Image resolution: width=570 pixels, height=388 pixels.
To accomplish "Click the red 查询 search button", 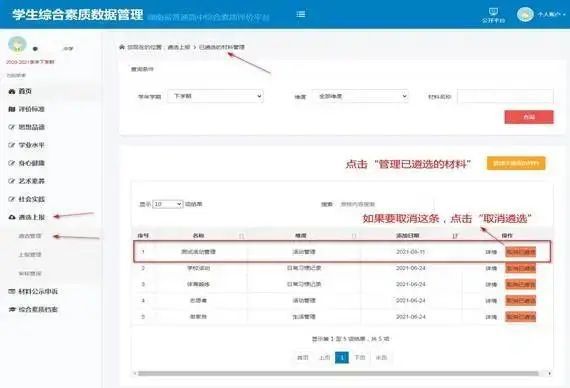I will (x=529, y=117).
